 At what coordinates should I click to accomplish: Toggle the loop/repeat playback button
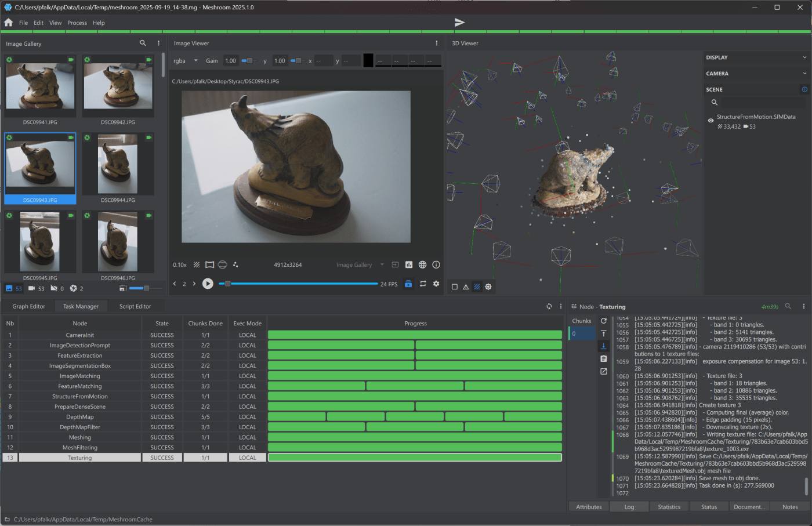pyautogui.click(x=423, y=284)
